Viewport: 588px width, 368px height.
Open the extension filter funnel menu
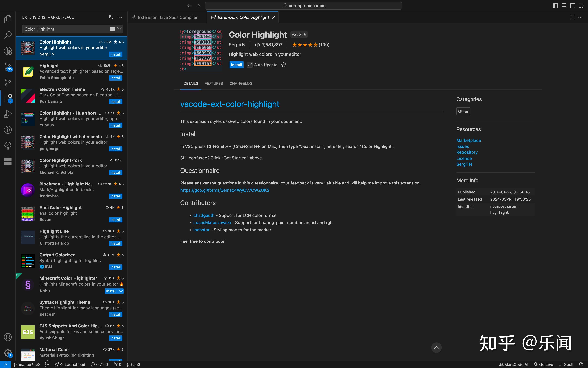pyautogui.click(x=120, y=29)
